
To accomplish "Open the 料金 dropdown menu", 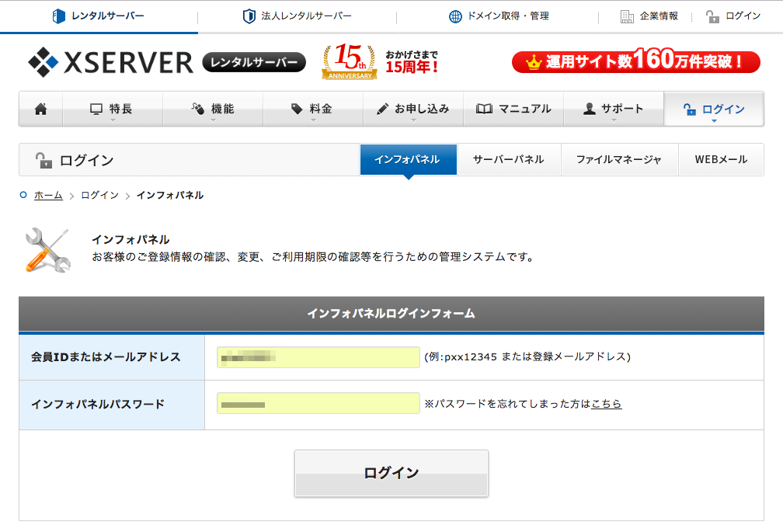I will [313, 109].
